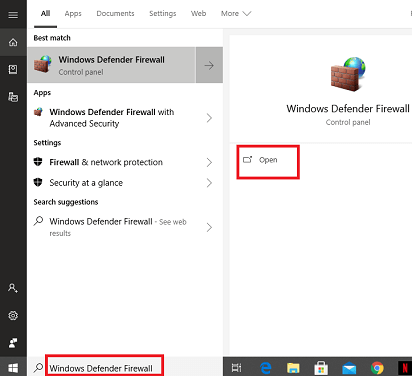This screenshot has height=376, width=412.
Task: Expand the More dropdown
Action: click(236, 14)
